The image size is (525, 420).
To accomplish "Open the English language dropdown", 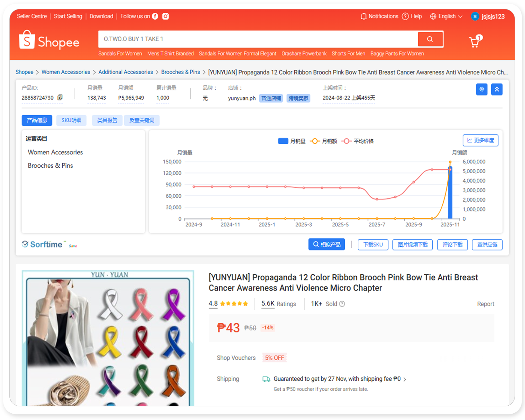I will click(x=446, y=16).
